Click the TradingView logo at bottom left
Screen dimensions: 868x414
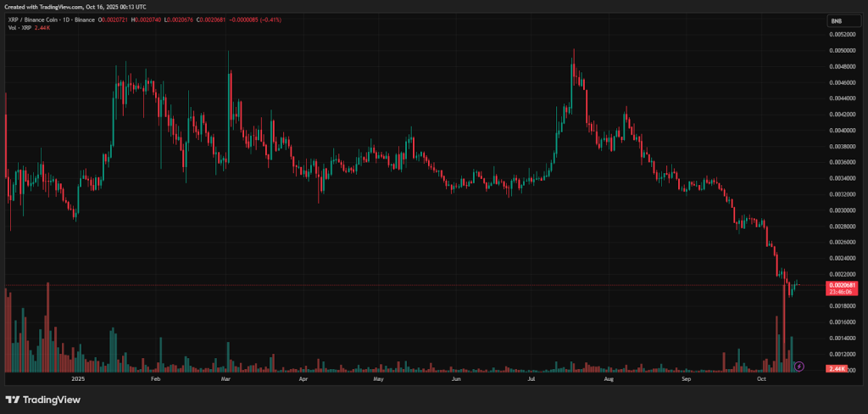click(40, 400)
